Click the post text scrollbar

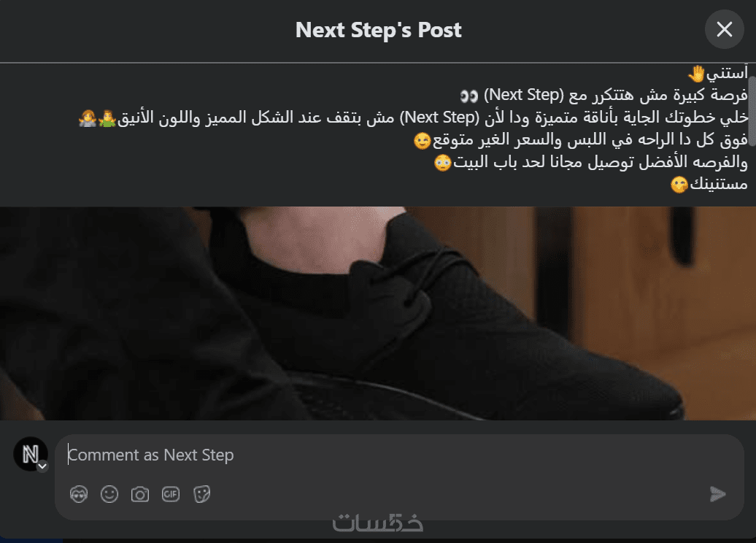(752, 111)
